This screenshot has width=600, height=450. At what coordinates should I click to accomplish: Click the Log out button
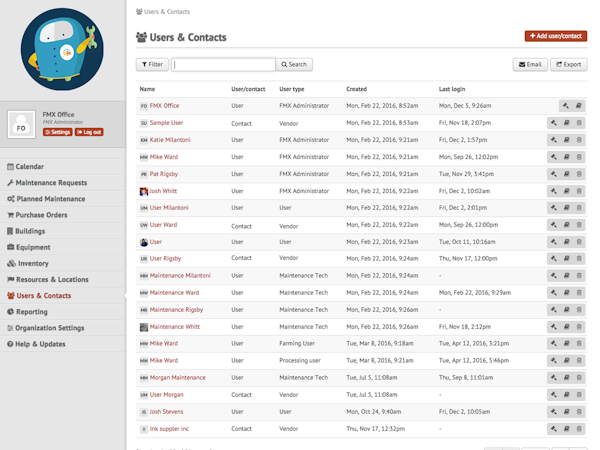tap(89, 132)
